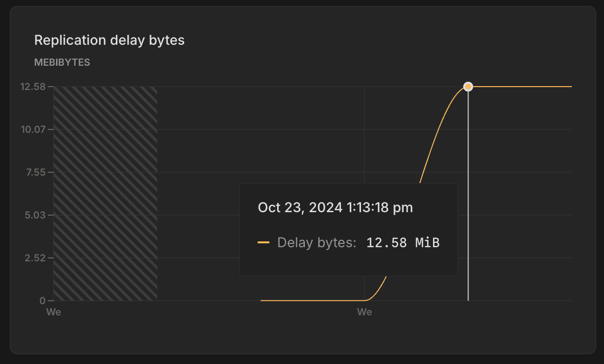Image resolution: width=604 pixels, height=364 pixels.
Task: Select the MEBIBYTES unit label
Action: coord(62,63)
